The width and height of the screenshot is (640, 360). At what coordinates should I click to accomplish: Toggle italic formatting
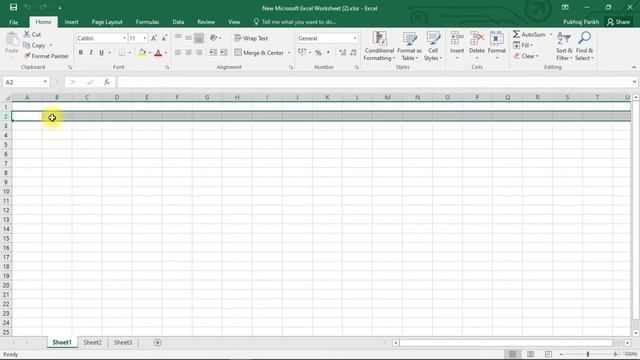(91, 53)
